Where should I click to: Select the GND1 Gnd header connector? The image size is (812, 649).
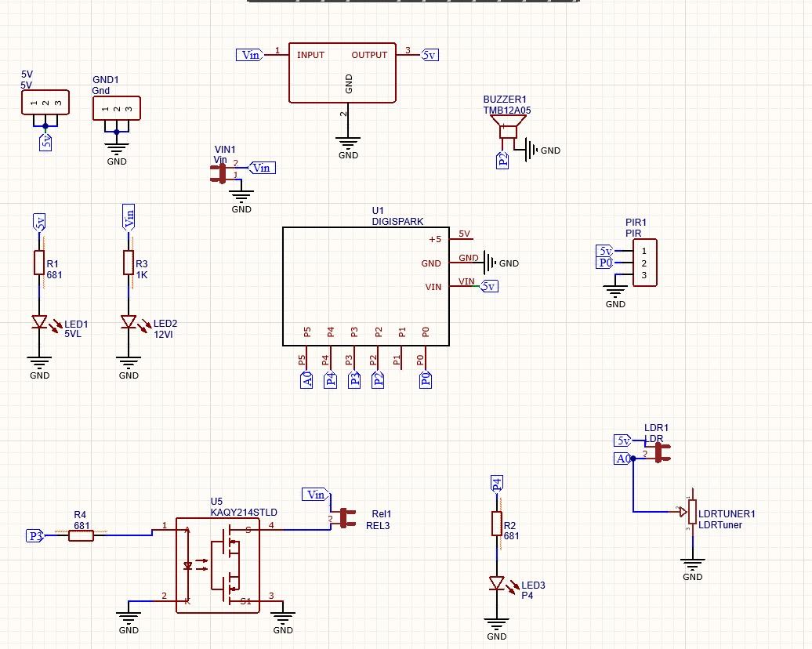[116, 108]
